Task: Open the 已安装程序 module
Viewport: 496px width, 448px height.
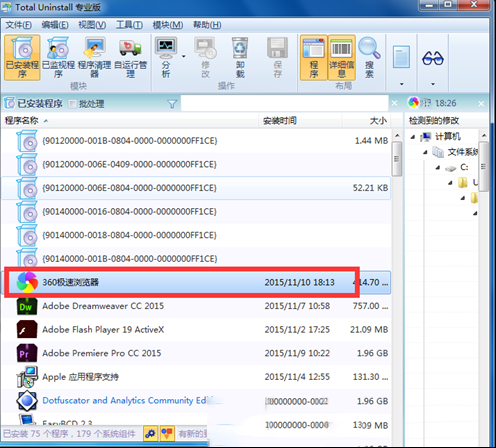Action: 22,58
